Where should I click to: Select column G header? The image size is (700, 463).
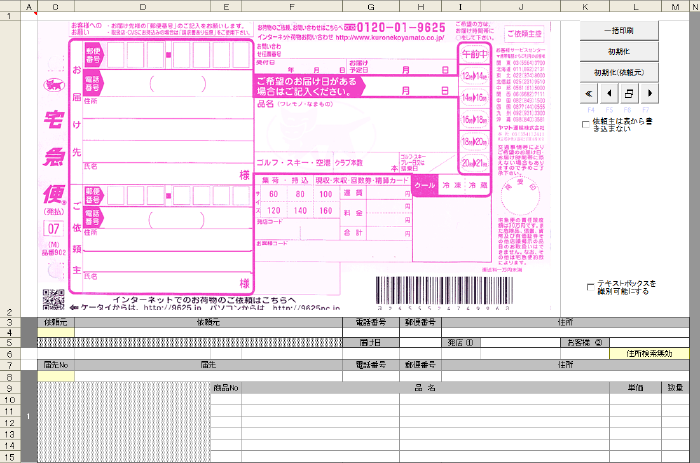pyautogui.click(x=371, y=6)
